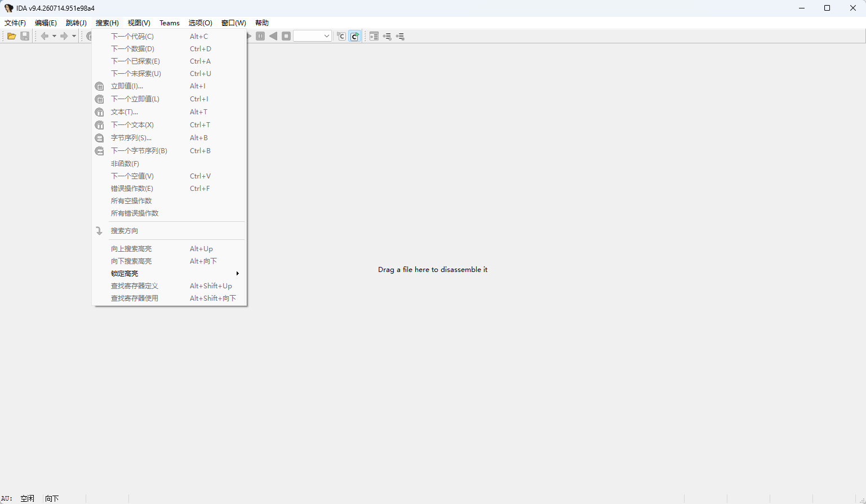Select 下一个未探索(U) menu entry
Screen dimensions: 866x504
click(x=170, y=74)
